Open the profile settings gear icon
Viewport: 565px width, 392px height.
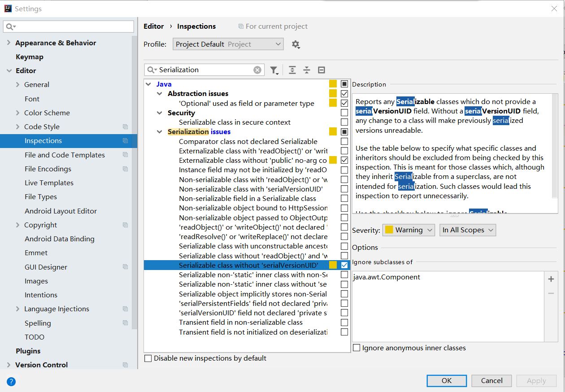pos(296,44)
